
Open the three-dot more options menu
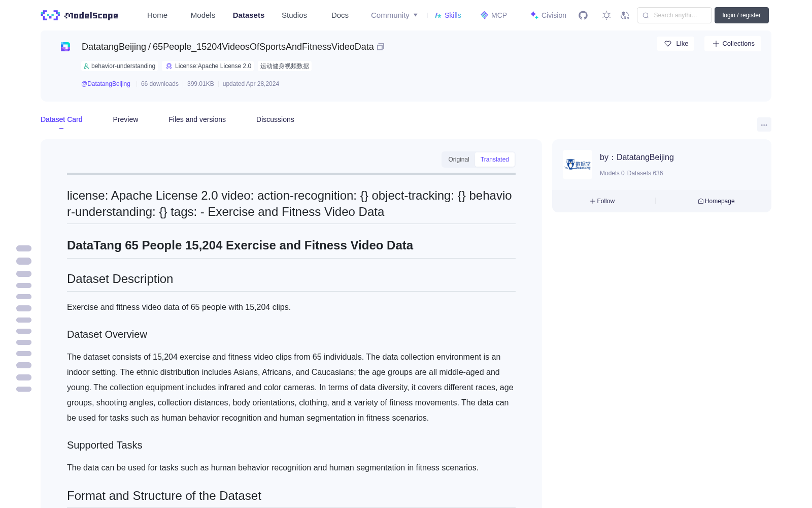point(764,124)
